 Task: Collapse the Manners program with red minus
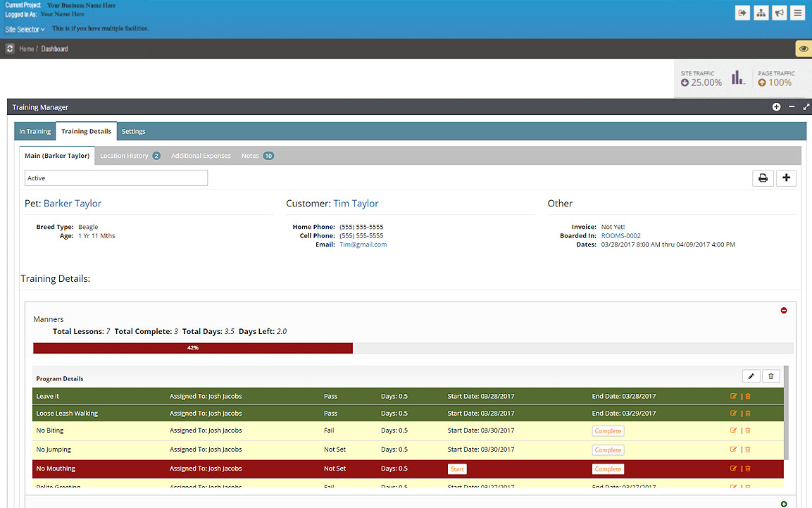point(784,311)
